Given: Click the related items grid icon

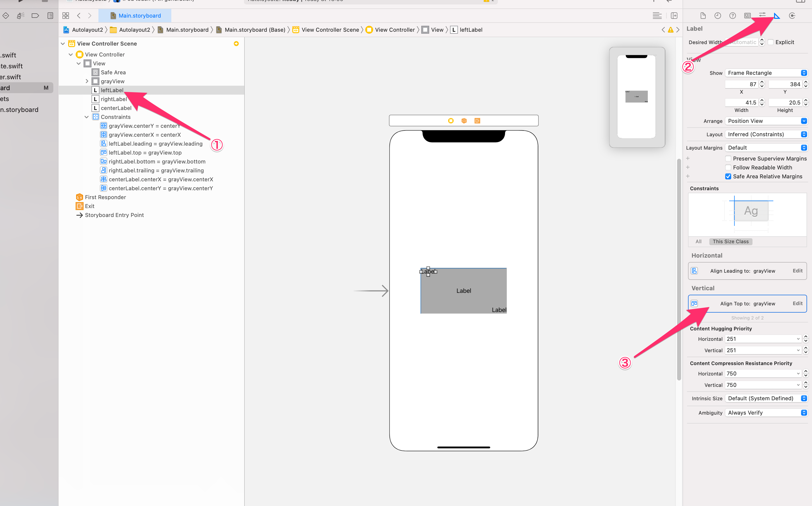Looking at the screenshot, I should click(x=66, y=16).
